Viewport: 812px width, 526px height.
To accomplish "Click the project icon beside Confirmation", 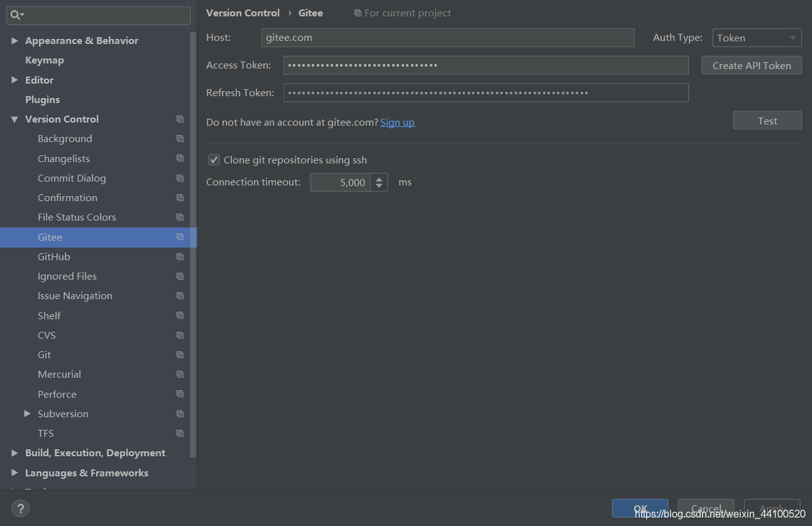I will click(x=180, y=197).
